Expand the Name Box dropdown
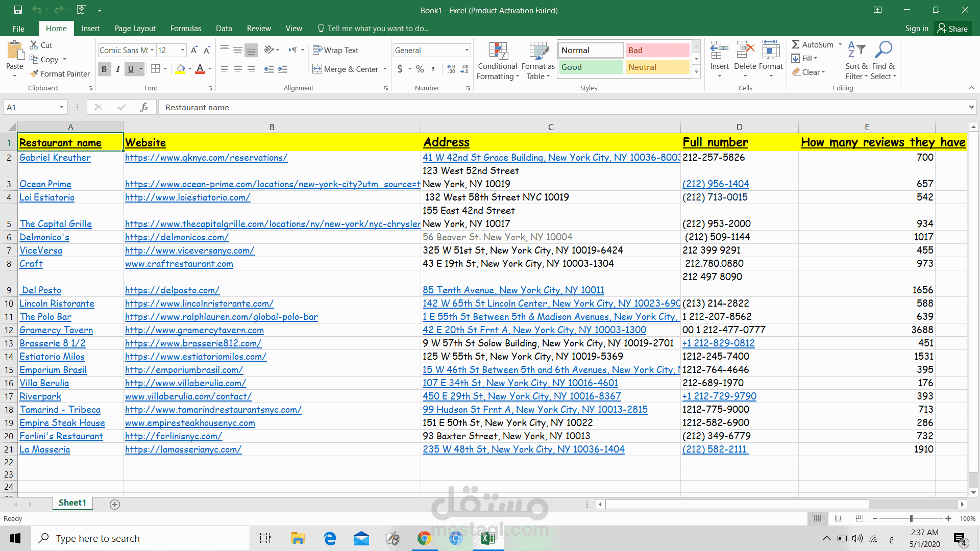The width and height of the screenshot is (980, 551). tap(61, 107)
